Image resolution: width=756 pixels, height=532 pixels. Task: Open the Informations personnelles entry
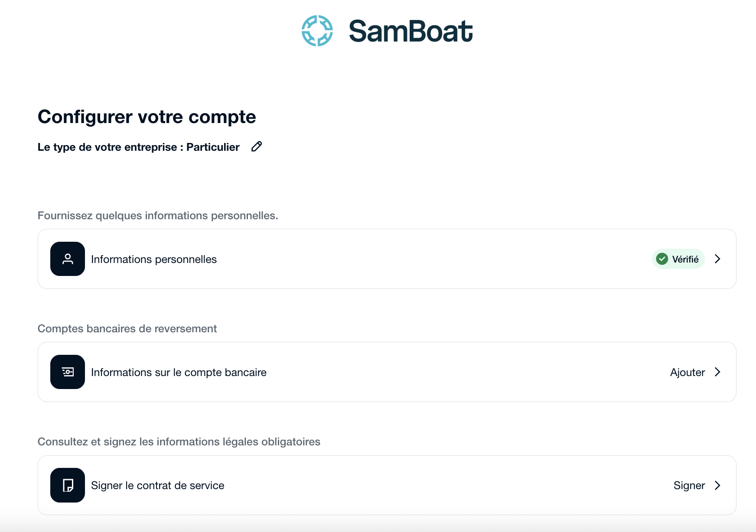[154, 260]
